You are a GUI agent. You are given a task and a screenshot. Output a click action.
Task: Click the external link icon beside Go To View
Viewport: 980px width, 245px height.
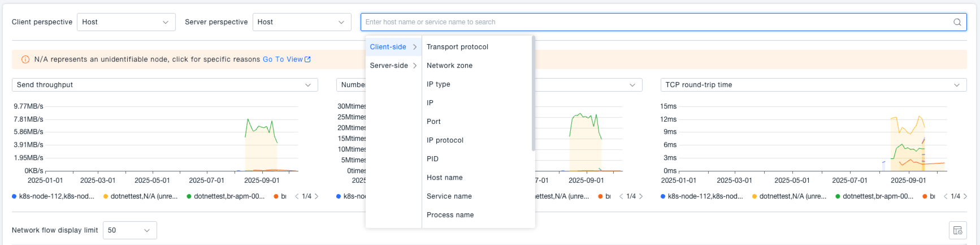click(x=307, y=59)
